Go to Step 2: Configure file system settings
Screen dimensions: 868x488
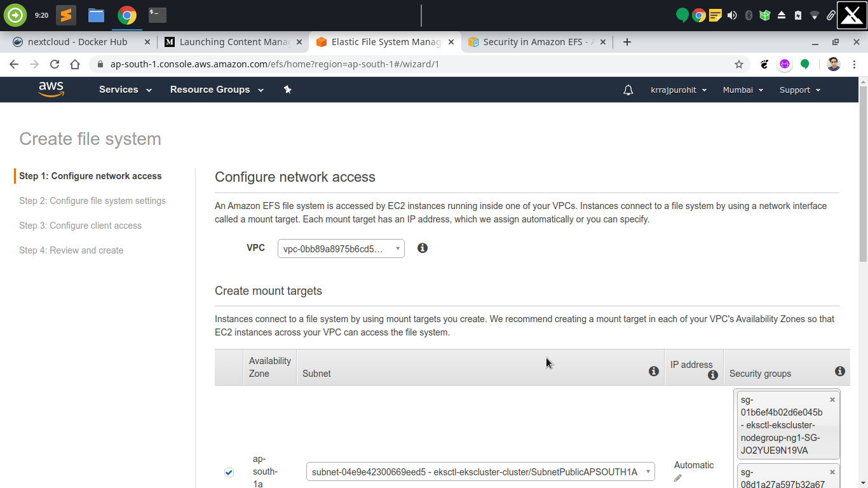click(x=92, y=201)
